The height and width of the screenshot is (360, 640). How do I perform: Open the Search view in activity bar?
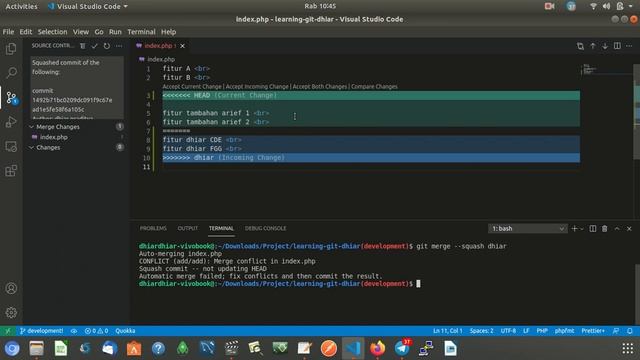[x=11, y=73]
